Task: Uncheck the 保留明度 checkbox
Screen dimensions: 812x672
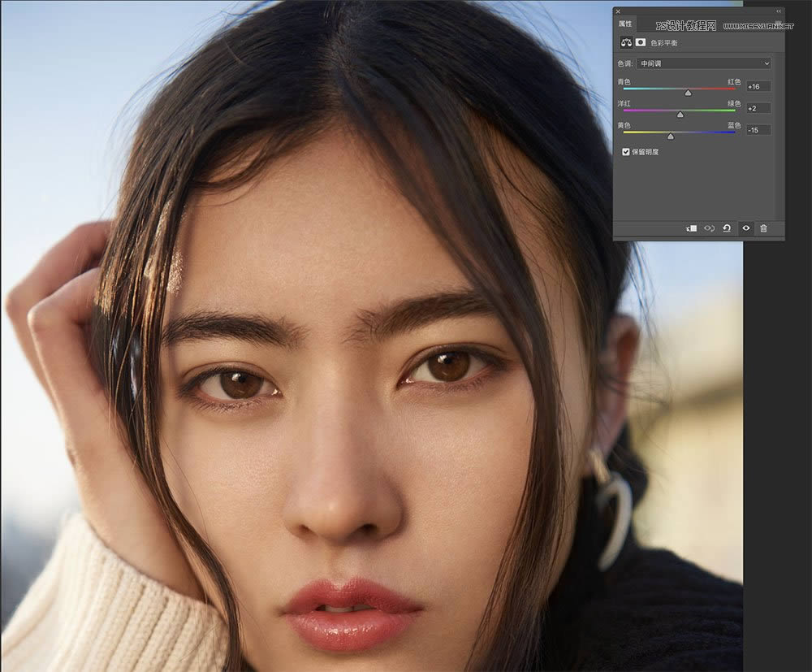Action: tap(625, 152)
